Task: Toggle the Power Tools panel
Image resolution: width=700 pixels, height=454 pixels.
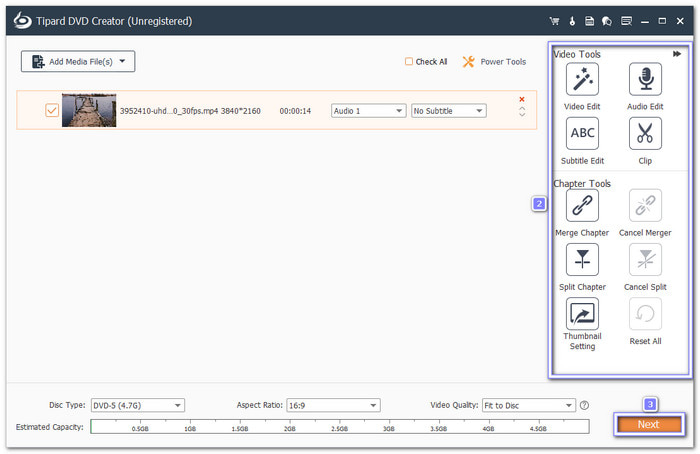Action: tap(494, 62)
